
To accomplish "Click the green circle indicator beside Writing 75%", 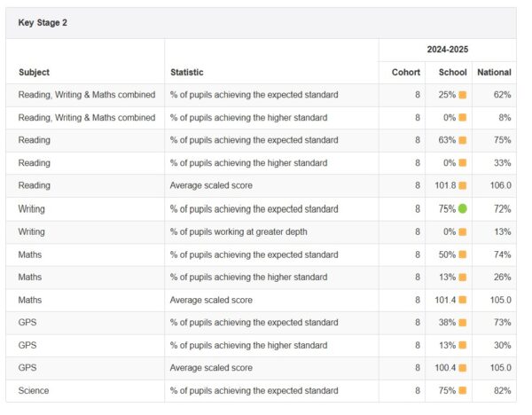I will pyautogui.click(x=463, y=208).
